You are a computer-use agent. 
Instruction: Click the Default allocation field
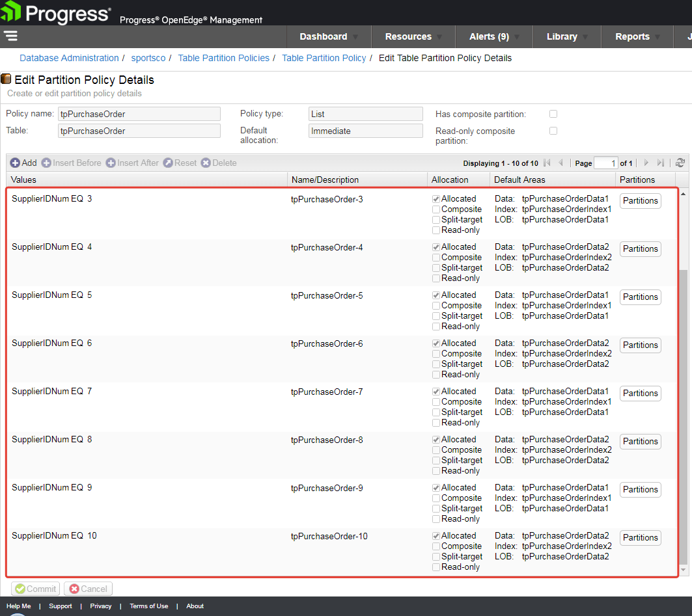365,131
